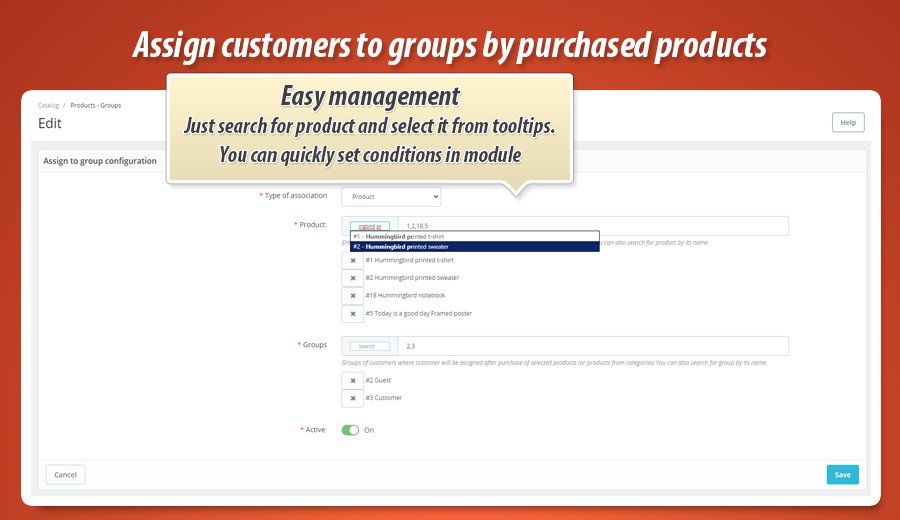This screenshot has width=900, height=520.
Task: Remove the #2 Guest group
Action: (x=352, y=381)
